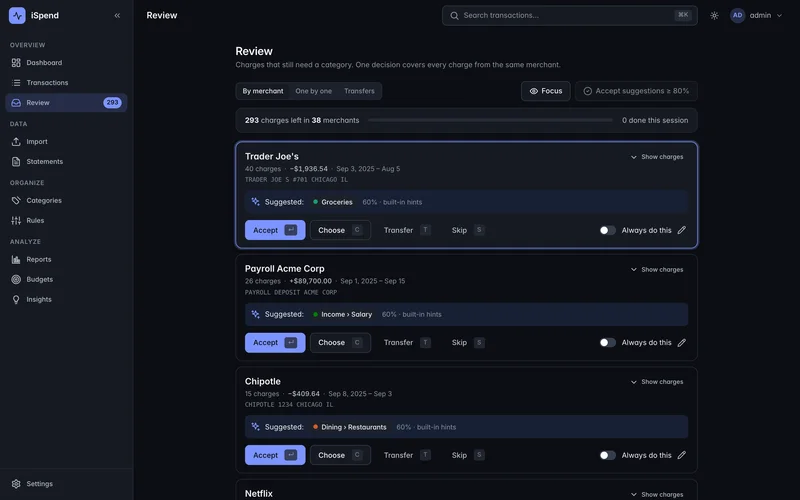Image resolution: width=800 pixels, height=500 pixels.
Task: Expand Show charges for Payroll Acme Corp
Action: click(657, 269)
